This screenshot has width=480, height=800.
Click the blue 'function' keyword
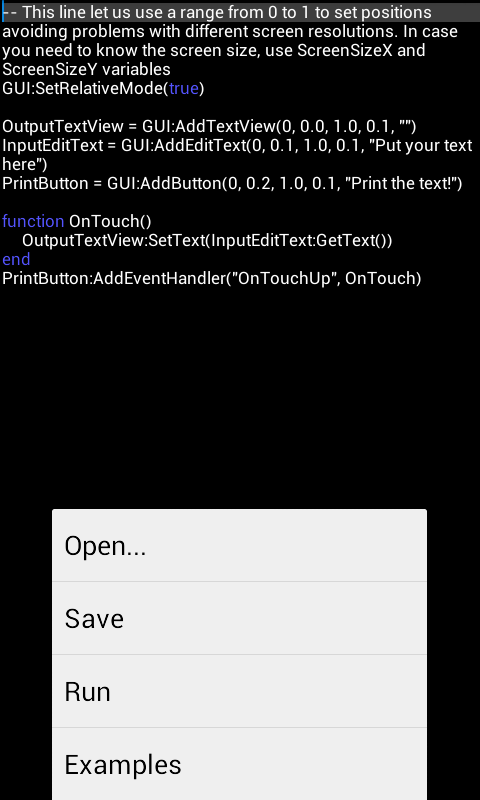click(x=33, y=221)
